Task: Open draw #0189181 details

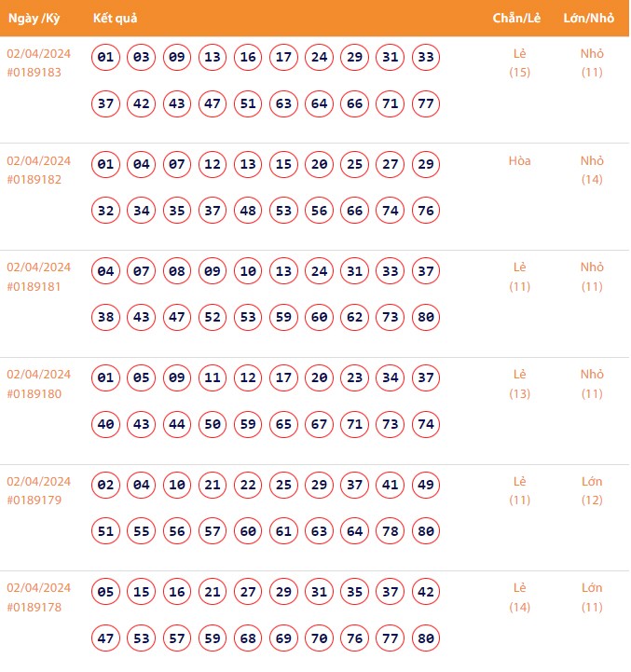Action: [34, 286]
